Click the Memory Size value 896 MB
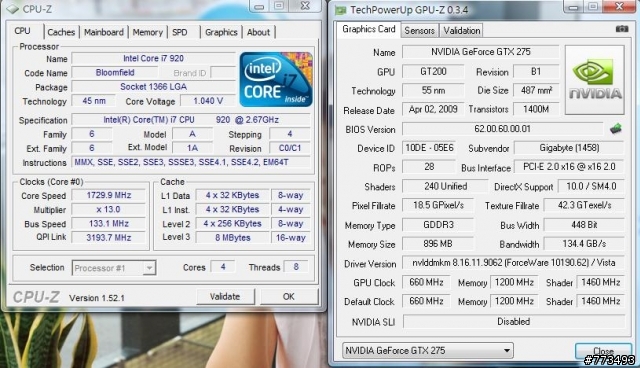The image size is (640, 368). click(438, 244)
